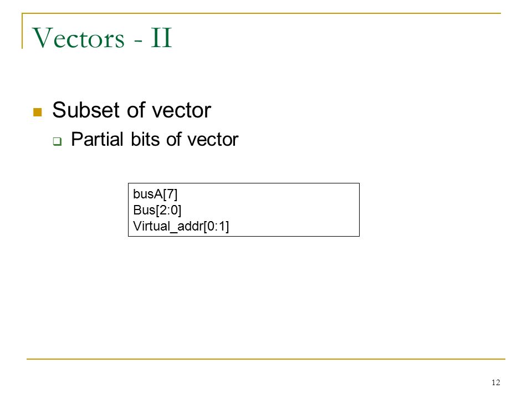
Task: Click the code text box border
Action: click(244, 183)
